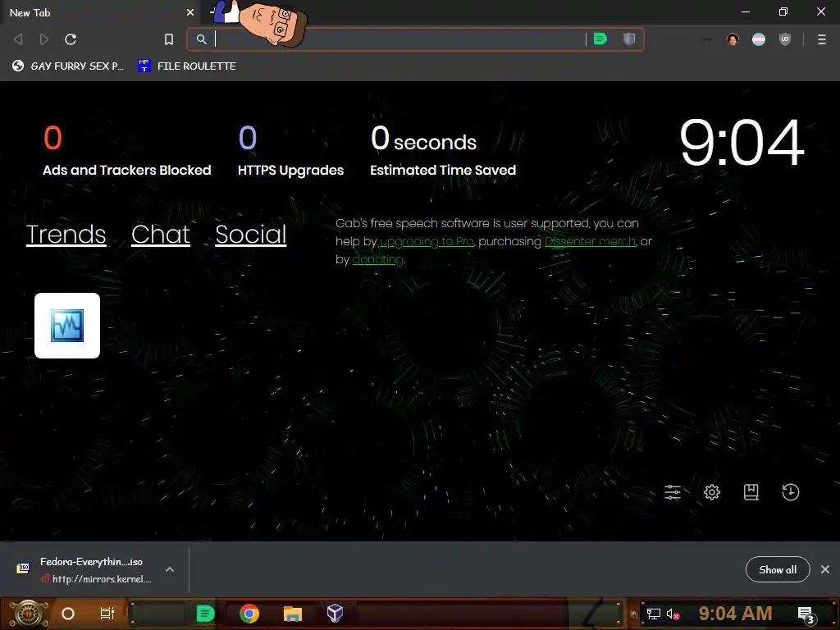
Task: Open VirtualBox cube icon on taskbar
Action: (x=335, y=613)
